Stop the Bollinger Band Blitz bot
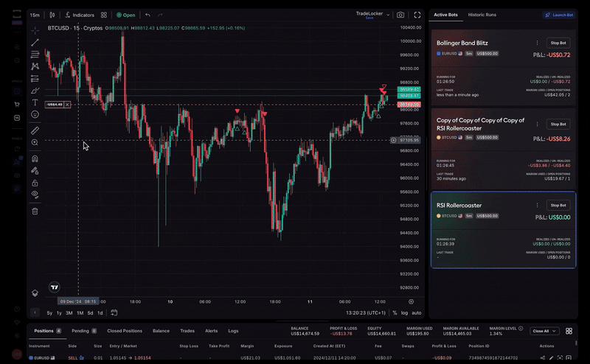 click(x=559, y=43)
